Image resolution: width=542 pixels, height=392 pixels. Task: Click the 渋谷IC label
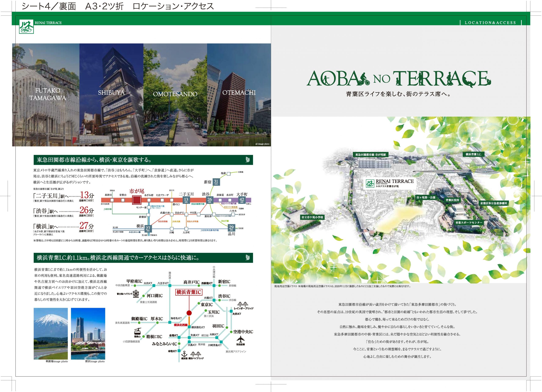[x=224, y=296]
